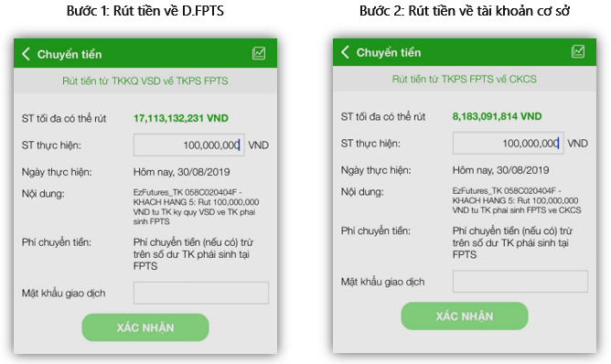Click XÁC NHẬN button in Bước 2 panel

click(x=465, y=316)
